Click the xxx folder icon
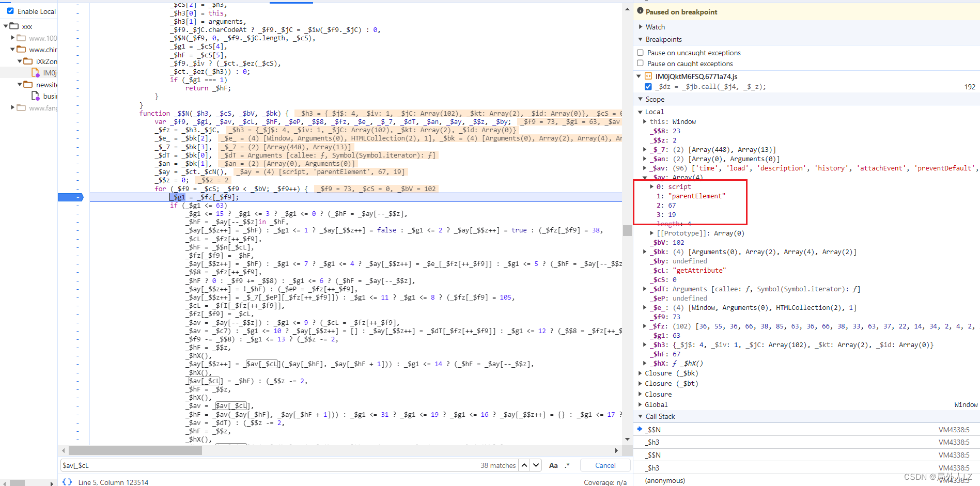 (x=14, y=26)
